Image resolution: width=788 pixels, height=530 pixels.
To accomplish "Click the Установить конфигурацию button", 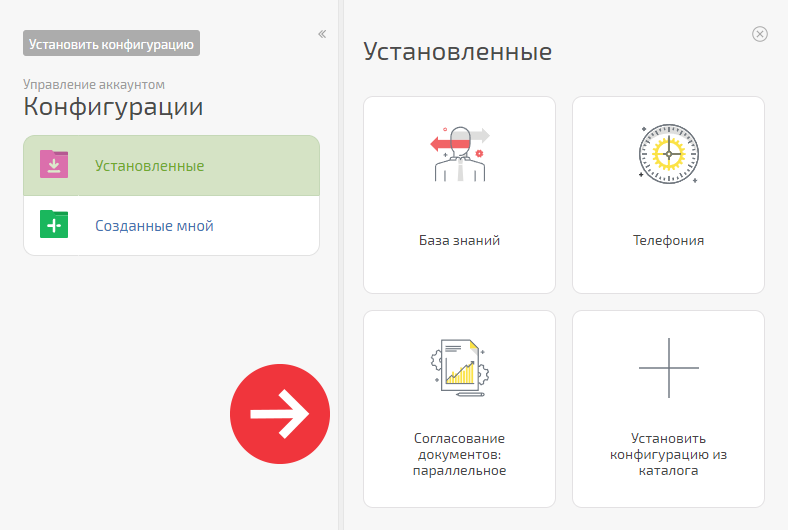I will pos(111,44).
